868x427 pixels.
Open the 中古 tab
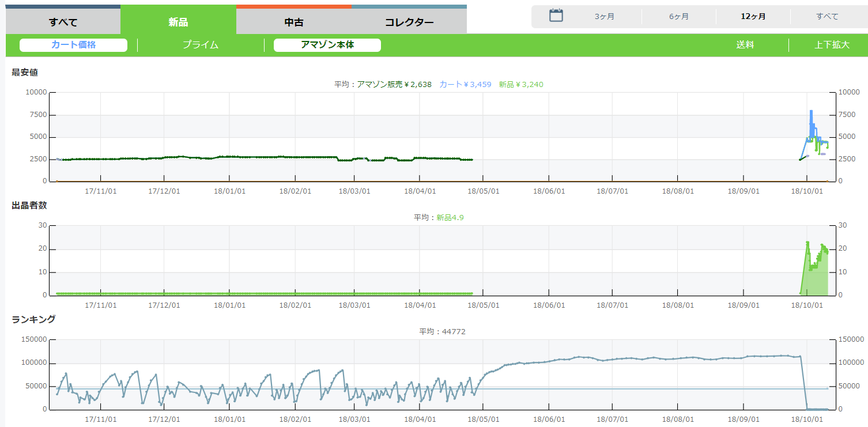click(293, 22)
